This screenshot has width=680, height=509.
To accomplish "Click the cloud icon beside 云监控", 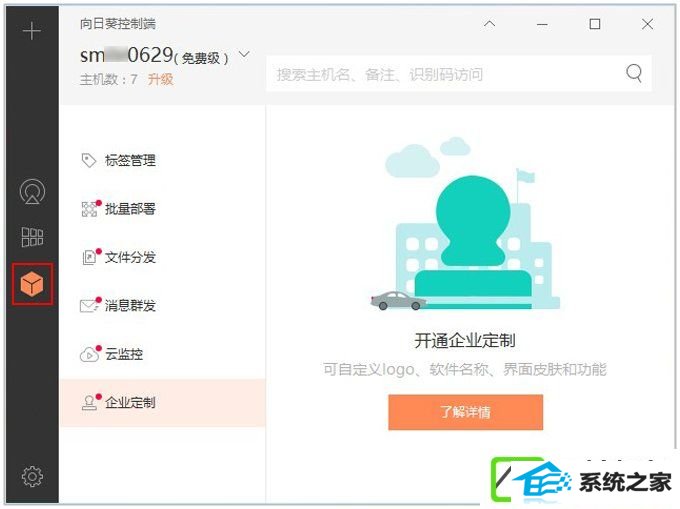I will pyautogui.click(x=89, y=354).
